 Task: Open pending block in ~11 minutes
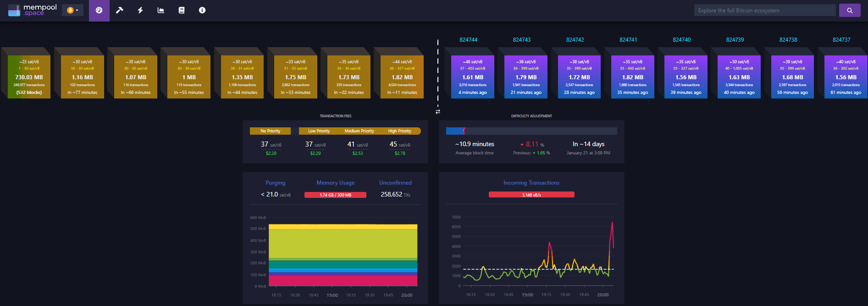(402, 77)
